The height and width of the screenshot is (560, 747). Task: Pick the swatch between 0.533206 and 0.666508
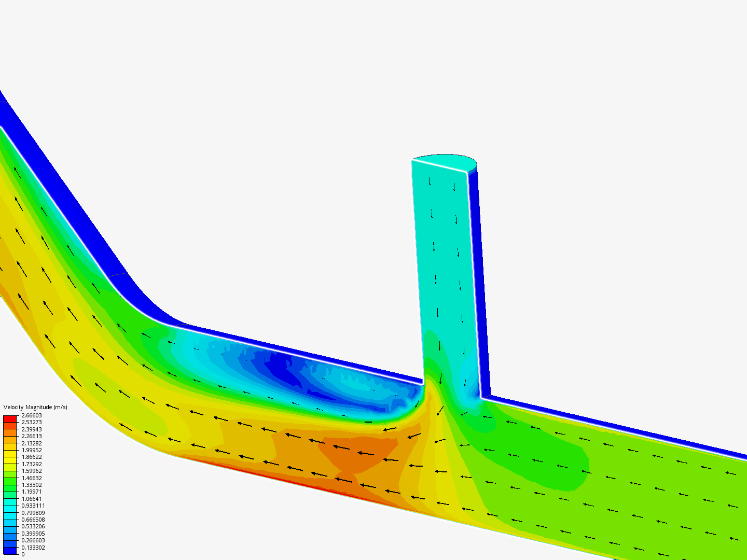(x=10, y=523)
